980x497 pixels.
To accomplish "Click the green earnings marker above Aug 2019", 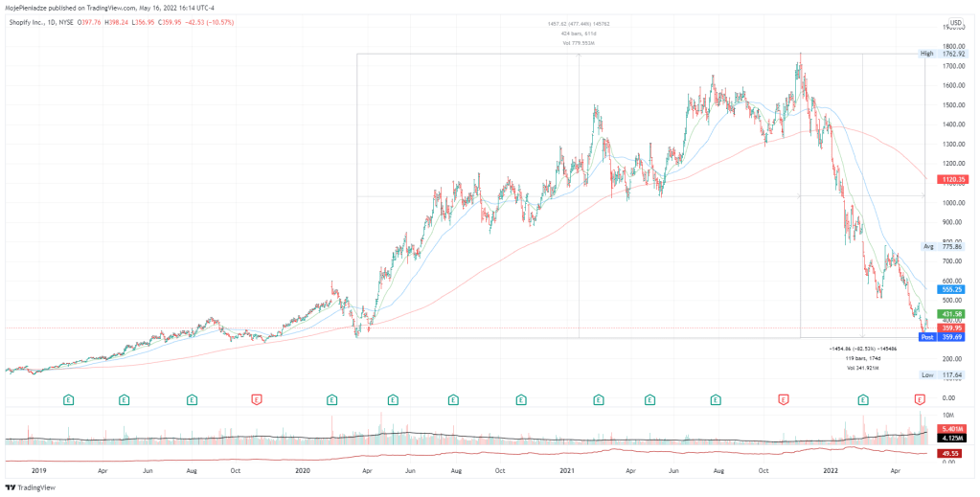I will coord(192,397).
